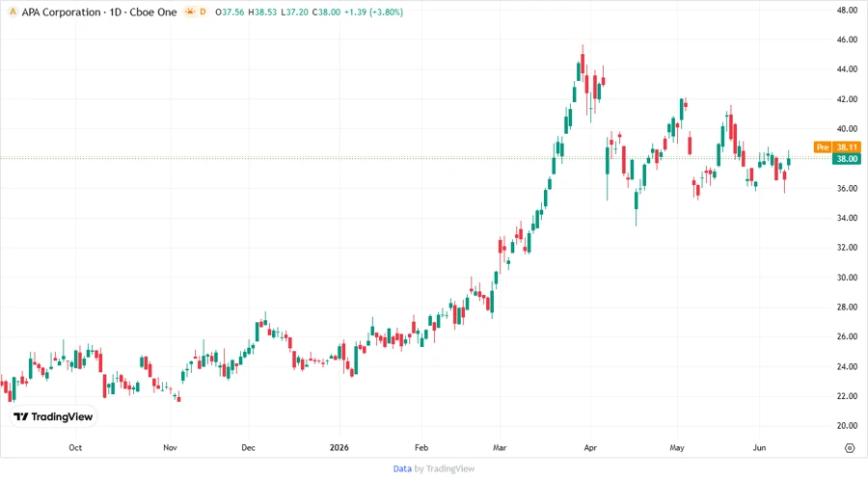
Task: Click the 28.00 price axis label
Action: pyautogui.click(x=847, y=307)
